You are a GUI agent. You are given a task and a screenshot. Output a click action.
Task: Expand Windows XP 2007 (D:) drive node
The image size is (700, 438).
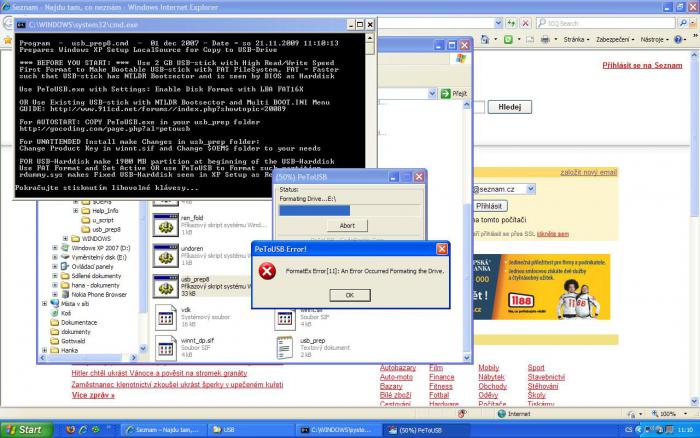pos(56,247)
